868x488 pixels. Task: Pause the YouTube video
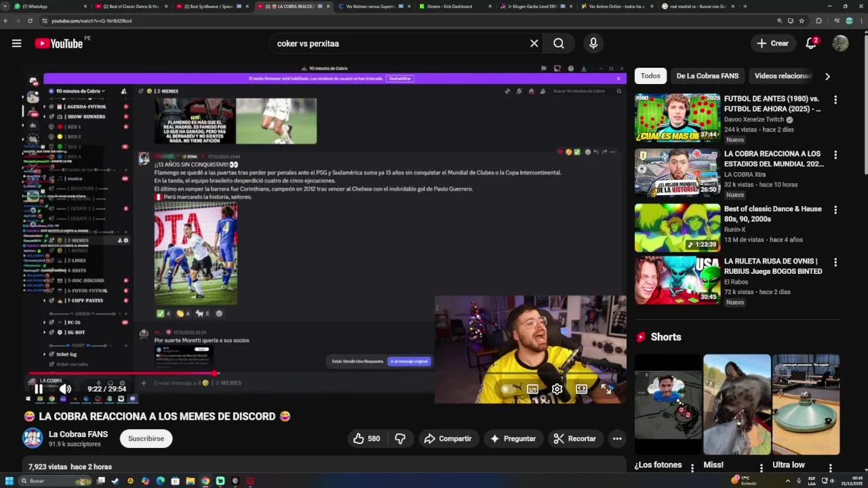coord(39,389)
